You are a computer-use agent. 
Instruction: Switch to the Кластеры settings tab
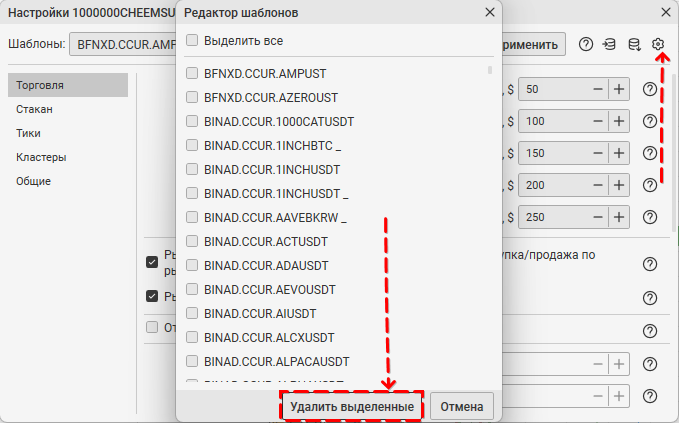[x=68, y=157]
